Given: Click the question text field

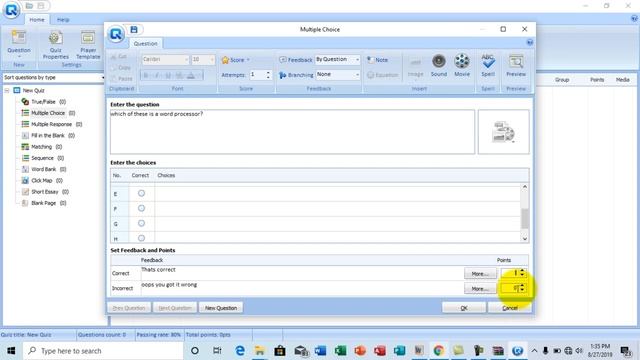Looking at the screenshot, I should (292, 131).
